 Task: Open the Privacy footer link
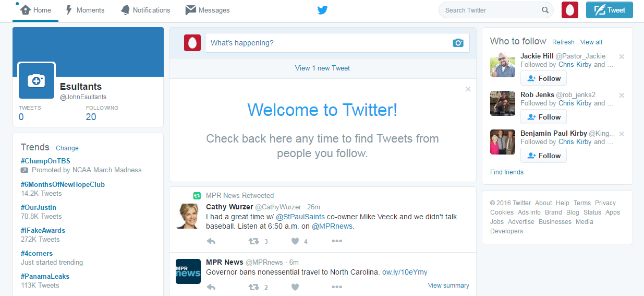605,203
